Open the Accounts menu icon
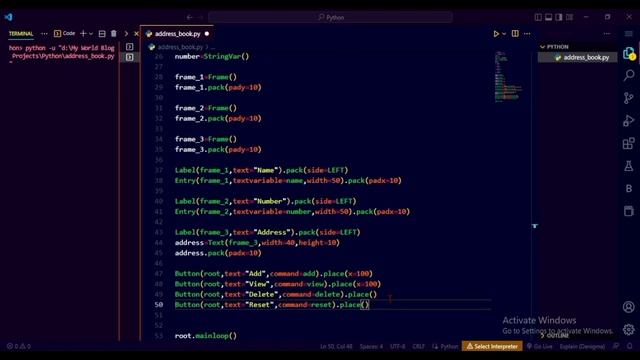The width and height of the screenshot is (640, 360). [629, 307]
